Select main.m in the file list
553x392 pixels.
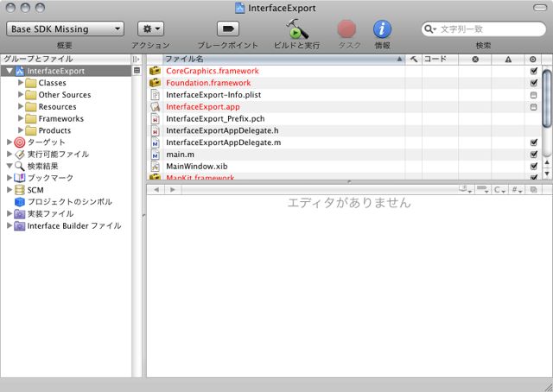click(x=180, y=155)
